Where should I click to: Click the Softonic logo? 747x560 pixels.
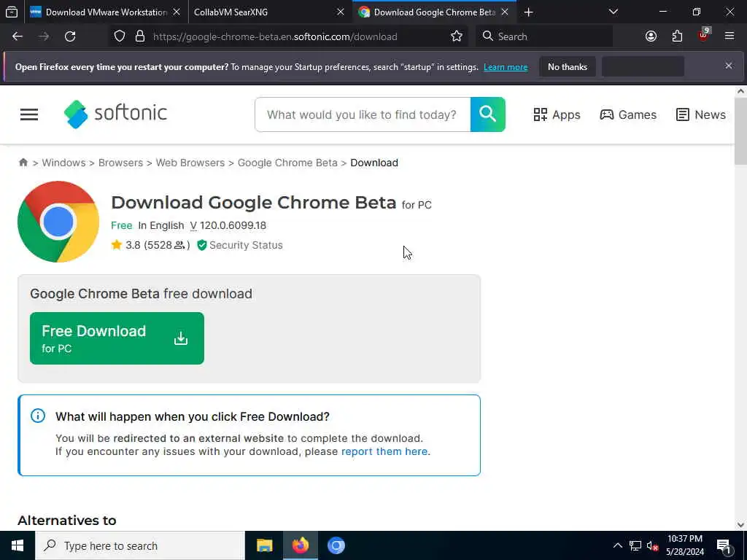pyautogui.click(x=116, y=114)
